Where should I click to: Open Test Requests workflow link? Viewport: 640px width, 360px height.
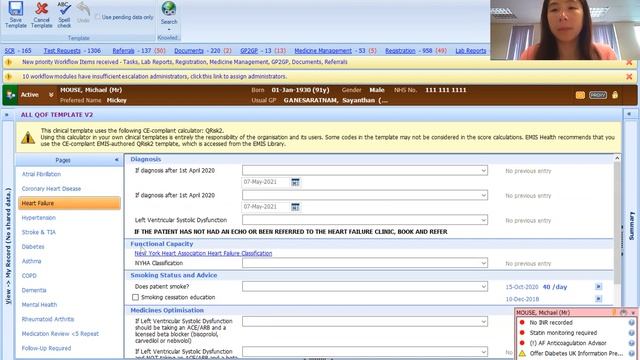click(x=62, y=51)
